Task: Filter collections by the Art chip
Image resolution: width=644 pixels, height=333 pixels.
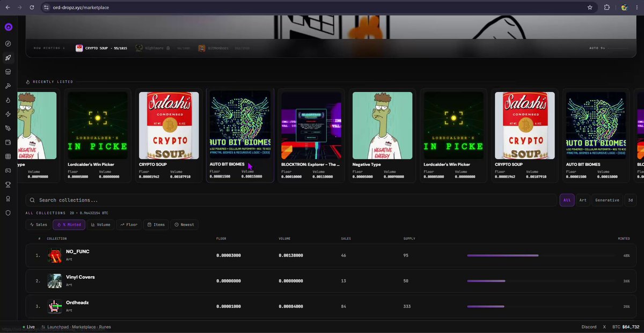Action: click(x=583, y=200)
